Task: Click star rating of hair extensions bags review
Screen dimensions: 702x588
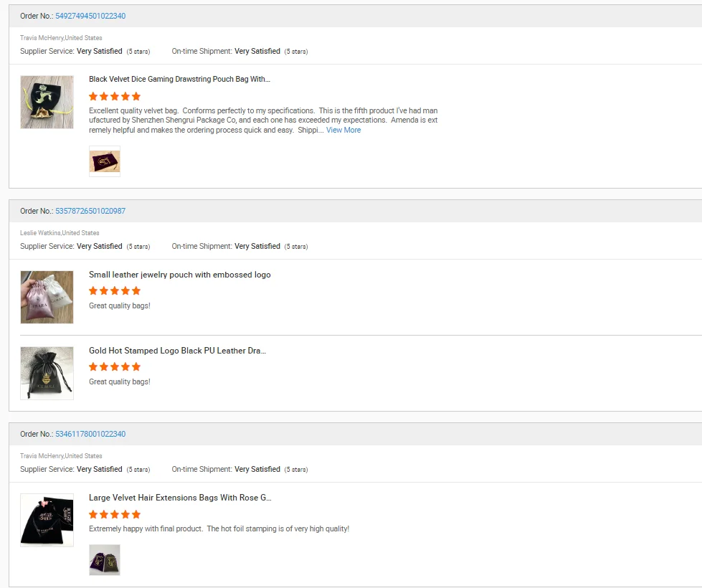Action: pos(115,514)
